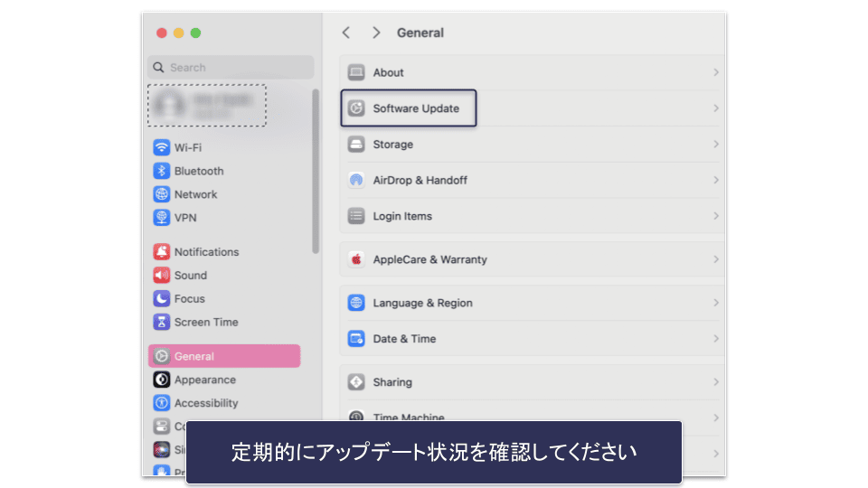Select Sound in the sidebar
This screenshot has height=488, width=868.
tap(224, 275)
